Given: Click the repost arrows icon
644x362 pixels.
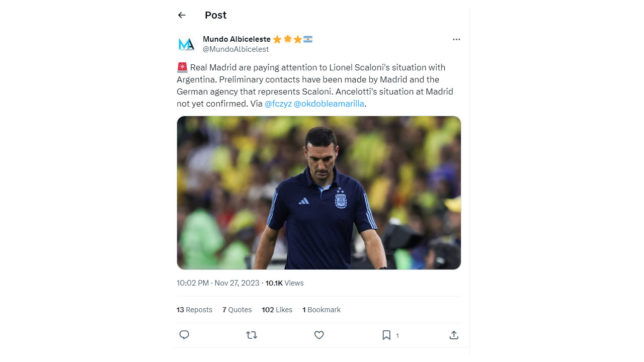Looking at the screenshot, I should (252, 335).
